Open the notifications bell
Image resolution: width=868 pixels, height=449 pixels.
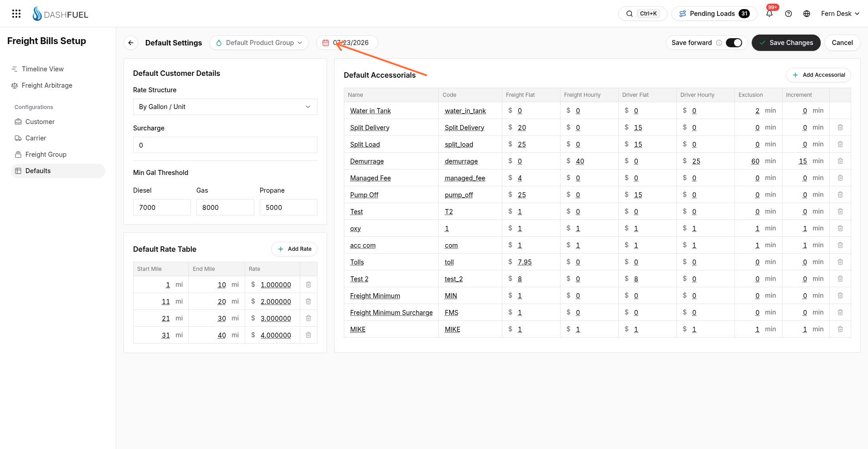[769, 14]
